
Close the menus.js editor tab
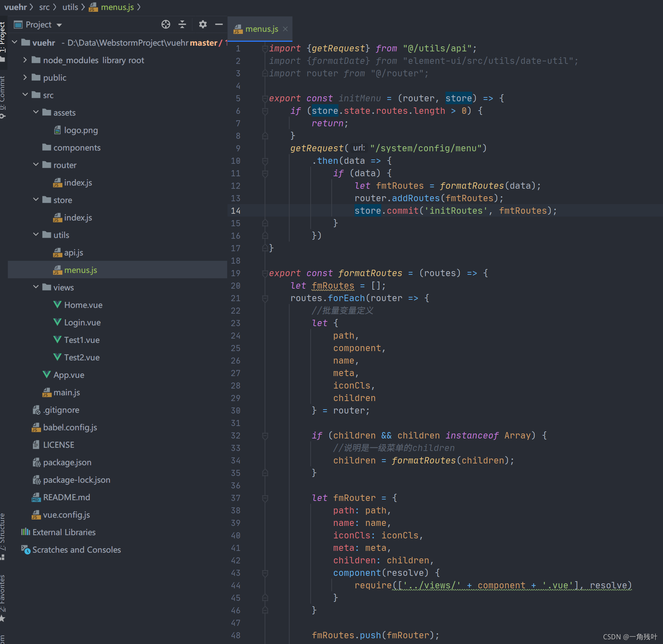[285, 29]
